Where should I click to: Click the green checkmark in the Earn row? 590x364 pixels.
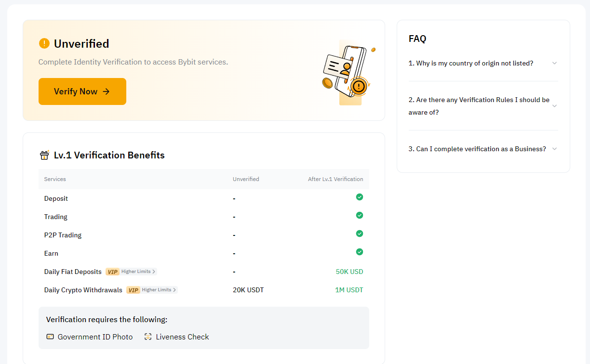pyautogui.click(x=359, y=252)
